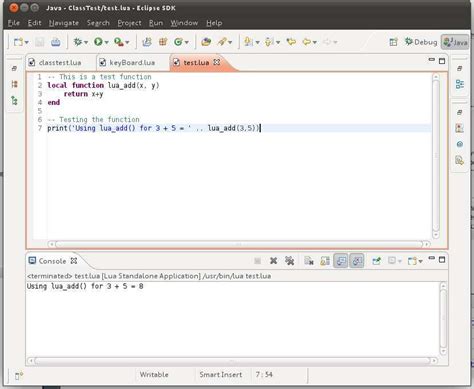Select the Java perspective button
The image size is (474, 389).
pyautogui.click(x=455, y=42)
